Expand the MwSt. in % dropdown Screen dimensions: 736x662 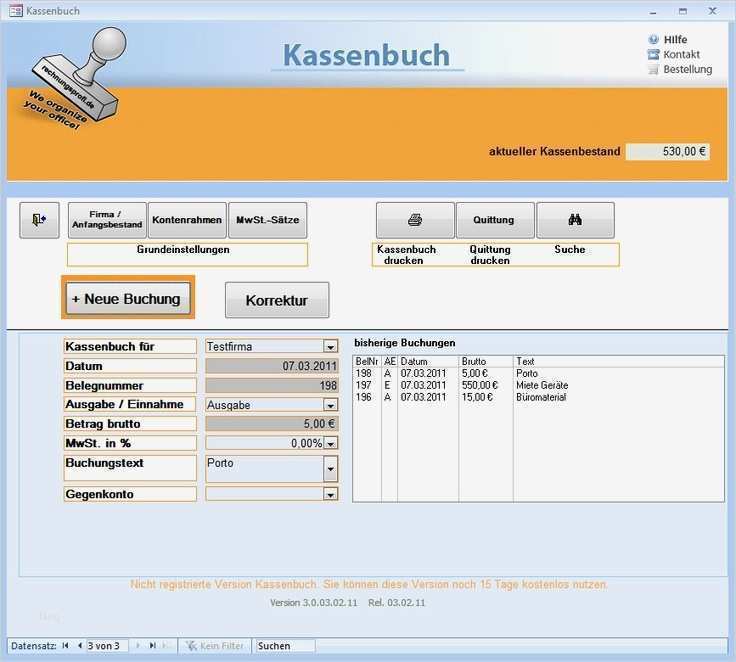[330, 443]
